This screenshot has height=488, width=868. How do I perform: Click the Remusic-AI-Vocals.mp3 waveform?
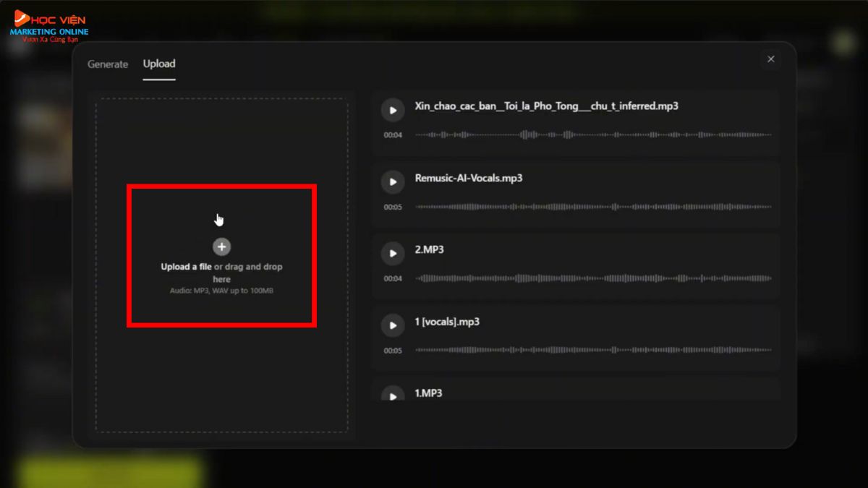(x=593, y=207)
